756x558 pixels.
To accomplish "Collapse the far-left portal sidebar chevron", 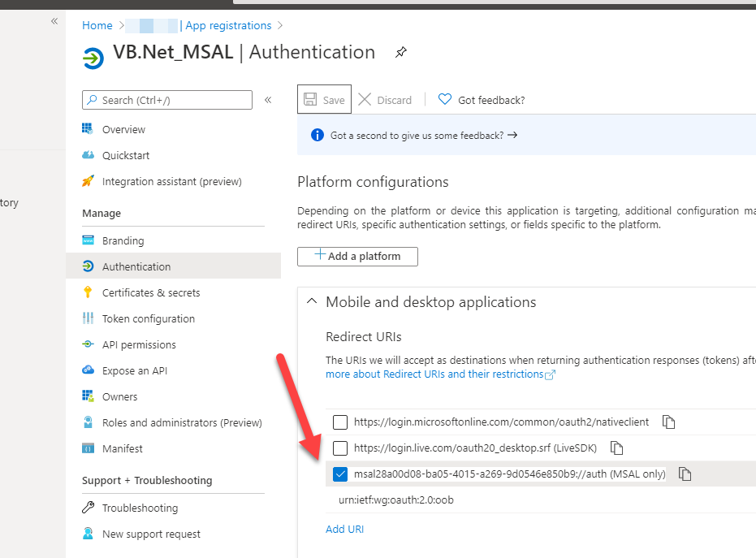I will point(54,21).
